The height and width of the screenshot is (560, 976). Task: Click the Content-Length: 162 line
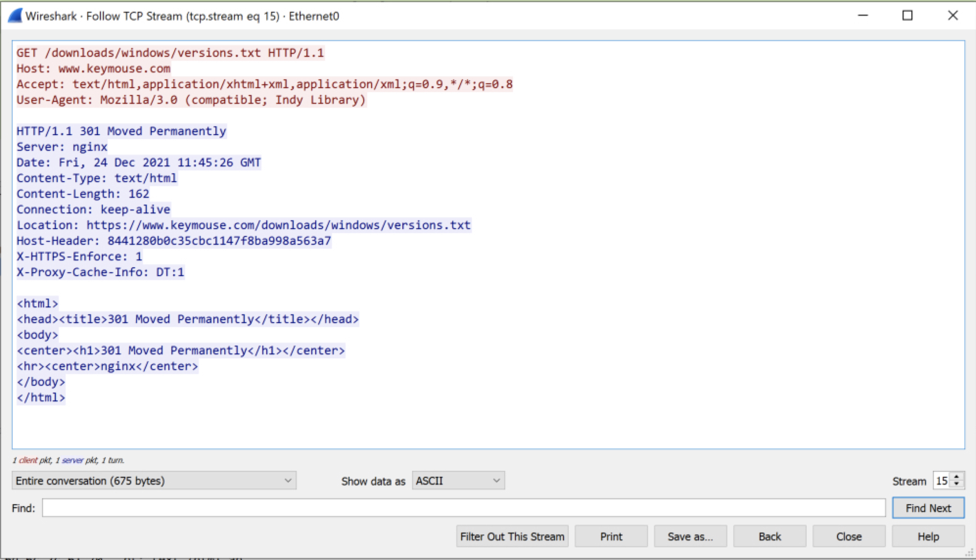[83, 194]
